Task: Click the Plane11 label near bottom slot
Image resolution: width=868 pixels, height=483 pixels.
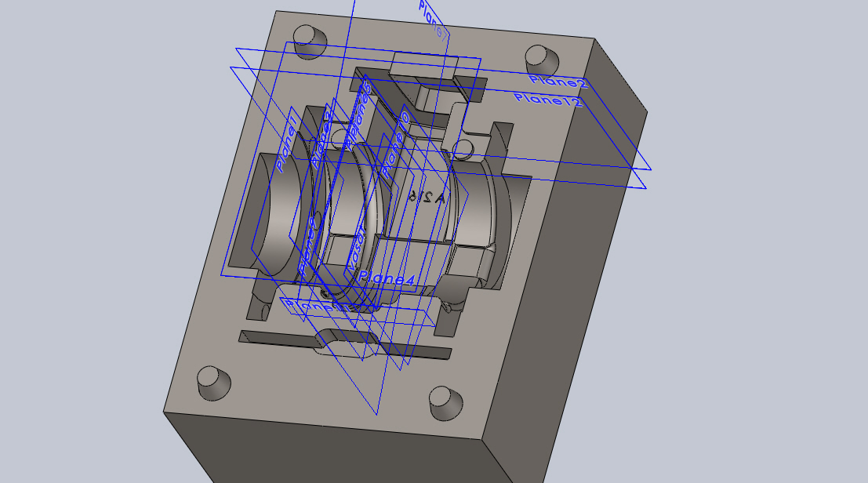Action: 317,305
